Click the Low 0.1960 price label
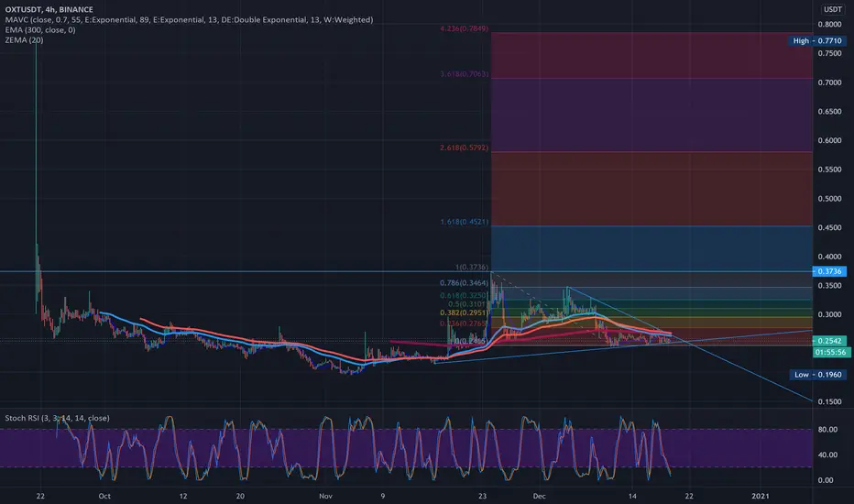Screen dimensions: 854x504 click(818, 375)
